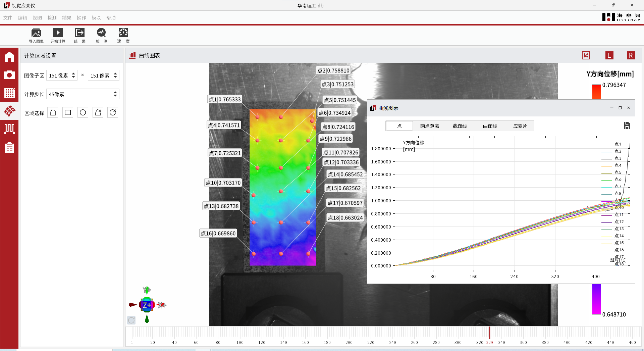Screen dimensions: 644x351
Task: Switch to the 两点距离 tab
Action: [429, 126]
